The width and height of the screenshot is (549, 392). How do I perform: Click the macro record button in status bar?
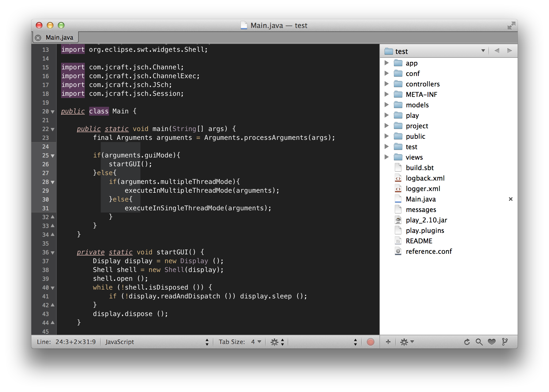[370, 342]
